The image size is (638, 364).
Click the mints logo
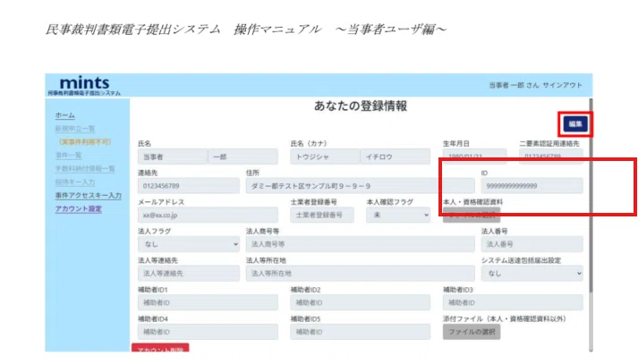pyautogui.click(x=84, y=85)
